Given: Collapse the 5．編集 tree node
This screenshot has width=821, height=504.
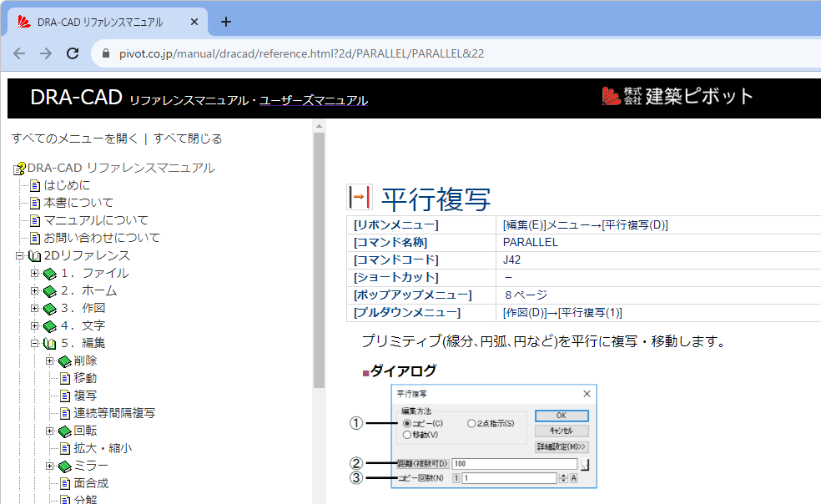Looking at the screenshot, I should pos(34,343).
